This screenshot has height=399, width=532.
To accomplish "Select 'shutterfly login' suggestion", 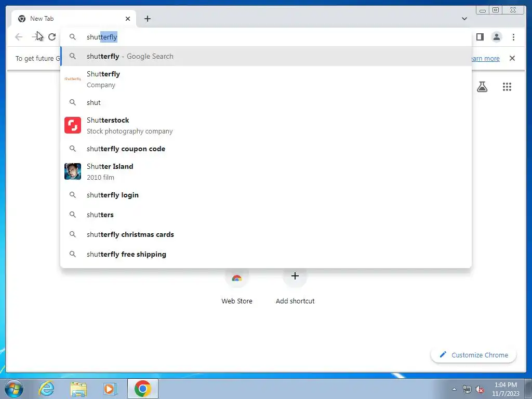I will click(266, 195).
